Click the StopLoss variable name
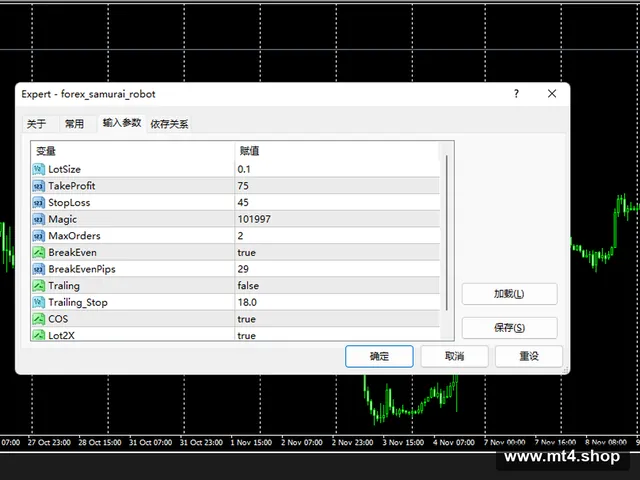 click(69, 202)
